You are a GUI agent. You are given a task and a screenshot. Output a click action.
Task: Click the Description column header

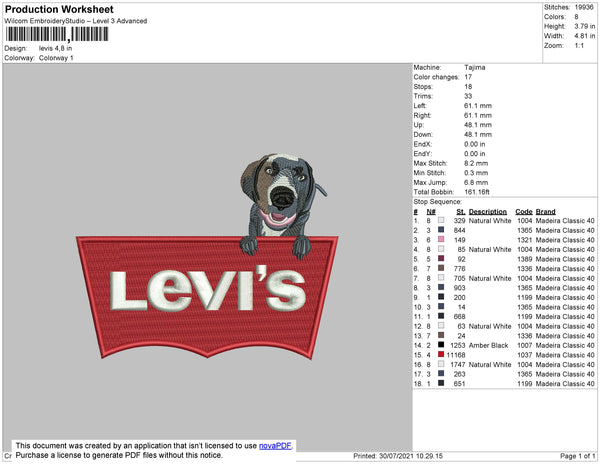(488, 212)
